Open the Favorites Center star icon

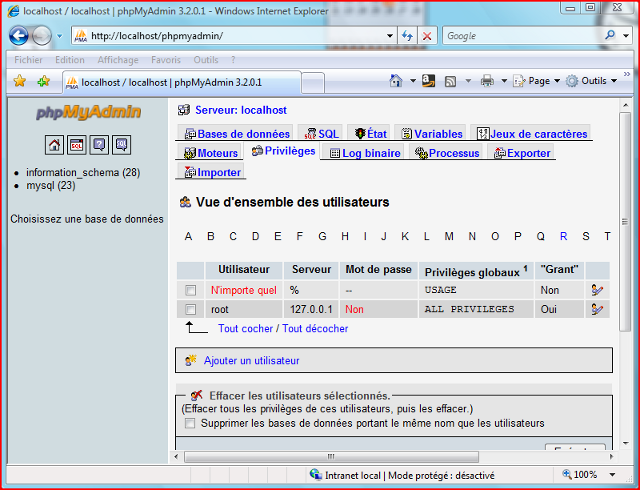tap(19, 81)
